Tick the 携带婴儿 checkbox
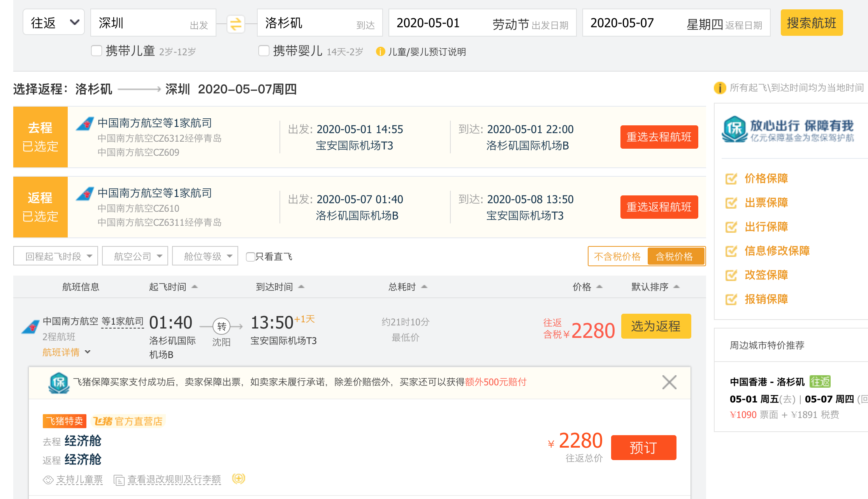Image resolution: width=868 pixels, height=499 pixels. (264, 51)
